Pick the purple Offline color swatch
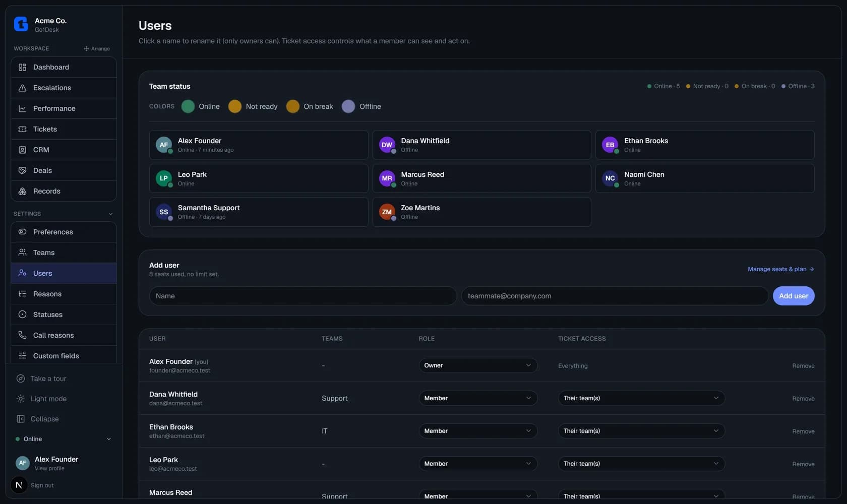This screenshot has width=847, height=504. [x=348, y=106]
